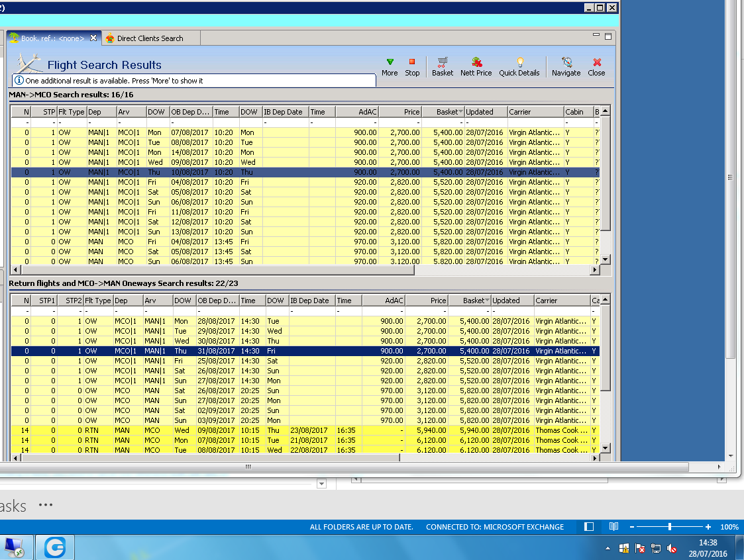
Task: Open the dropdown arrow below the window
Action: click(x=322, y=484)
